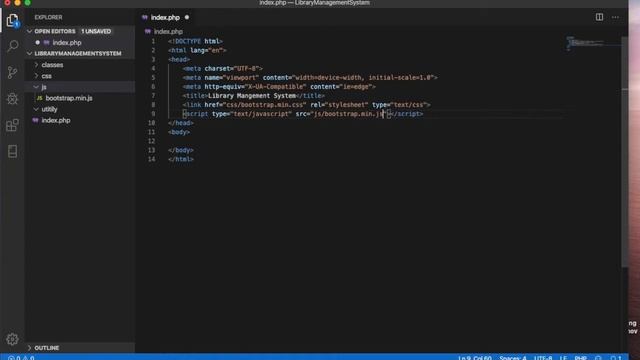Image resolution: width=640 pixels, height=360 pixels.
Task: Open notifications bell in status bar
Action: (616, 358)
